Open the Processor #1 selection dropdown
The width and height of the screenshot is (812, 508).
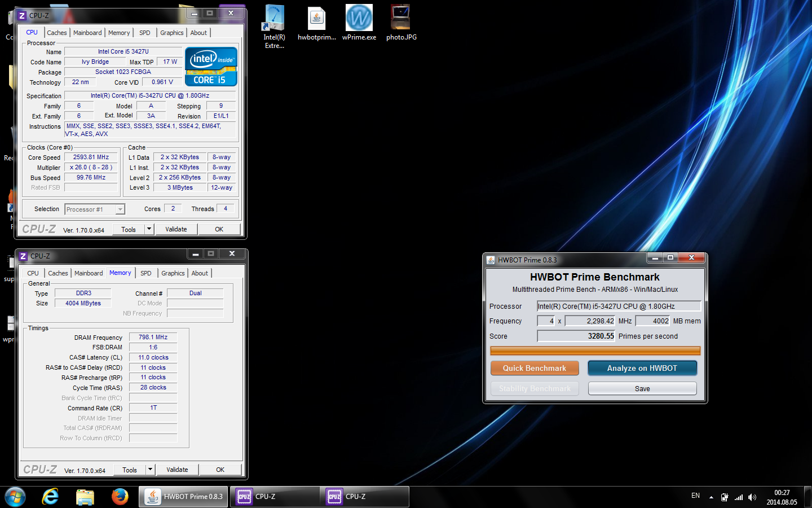click(x=95, y=209)
